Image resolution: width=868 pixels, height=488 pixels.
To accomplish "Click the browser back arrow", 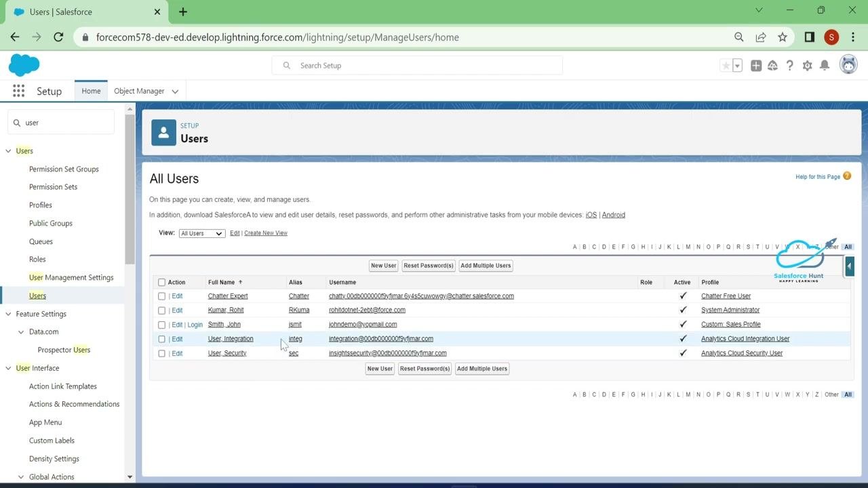I will click(15, 37).
